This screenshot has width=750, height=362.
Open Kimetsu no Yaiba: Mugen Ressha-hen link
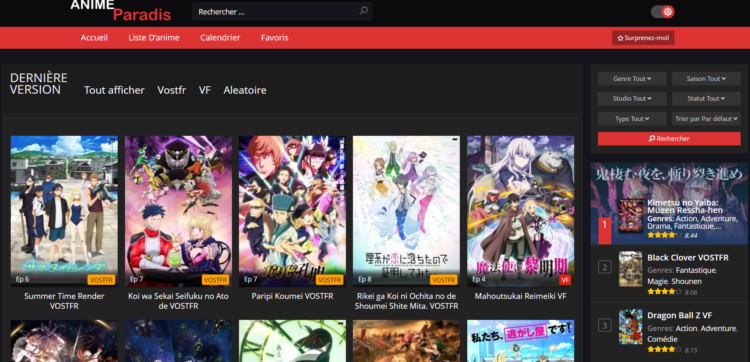click(x=684, y=206)
